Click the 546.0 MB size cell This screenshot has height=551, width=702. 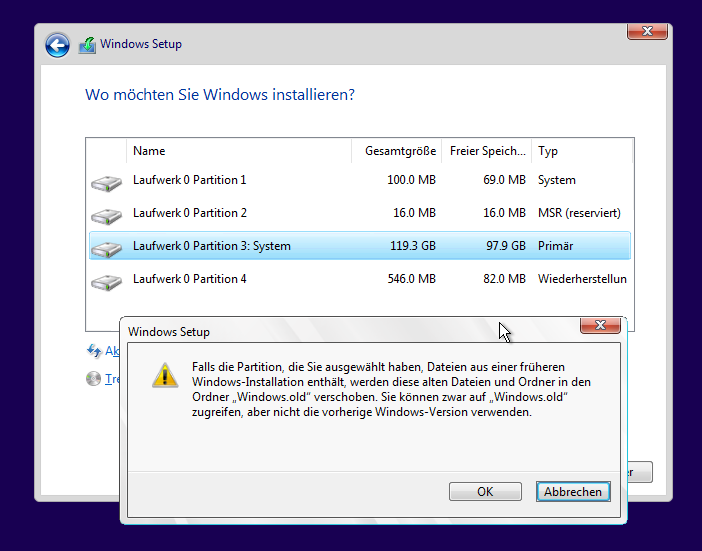[411, 279]
